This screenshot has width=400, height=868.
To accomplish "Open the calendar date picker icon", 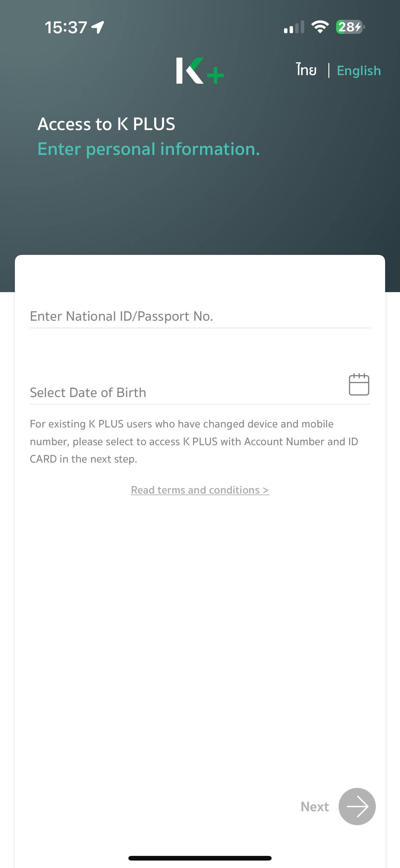I will click(x=358, y=384).
